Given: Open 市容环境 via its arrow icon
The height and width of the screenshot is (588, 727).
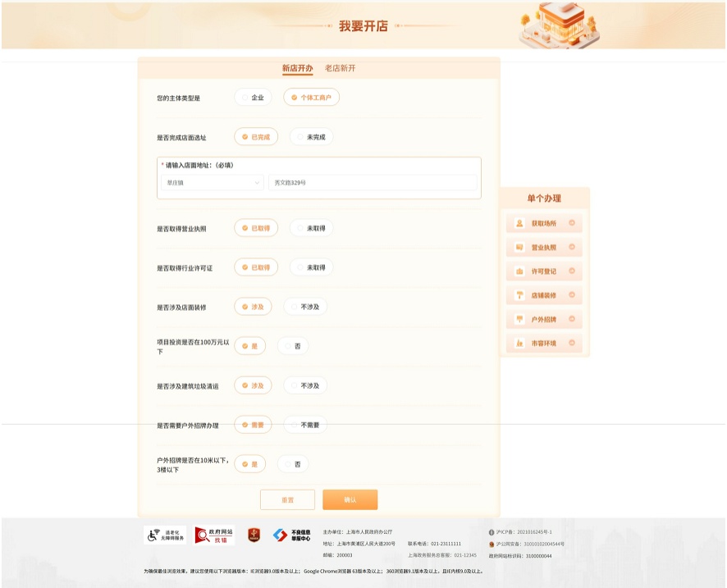Looking at the screenshot, I should pyautogui.click(x=572, y=343).
